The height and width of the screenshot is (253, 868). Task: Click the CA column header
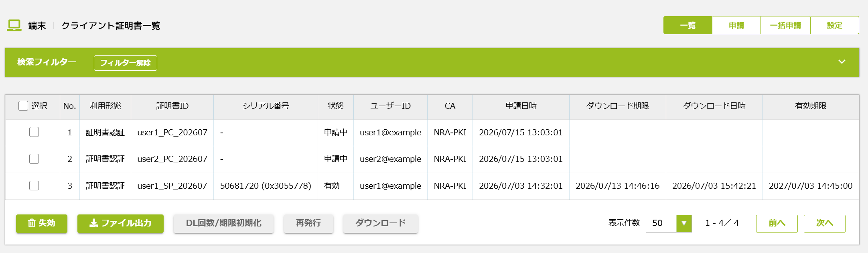pyautogui.click(x=450, y=106)
